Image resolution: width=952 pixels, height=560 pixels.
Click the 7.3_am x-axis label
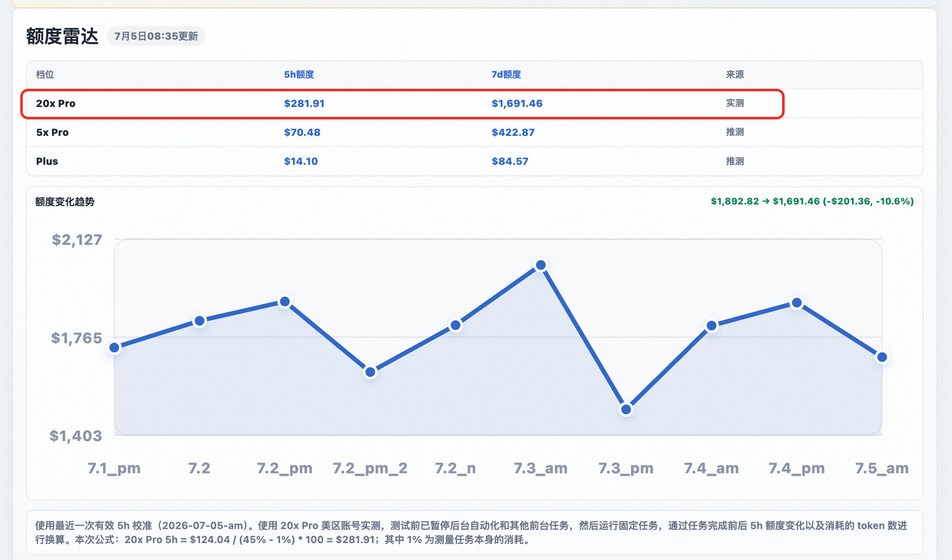[x=540, y=468]
